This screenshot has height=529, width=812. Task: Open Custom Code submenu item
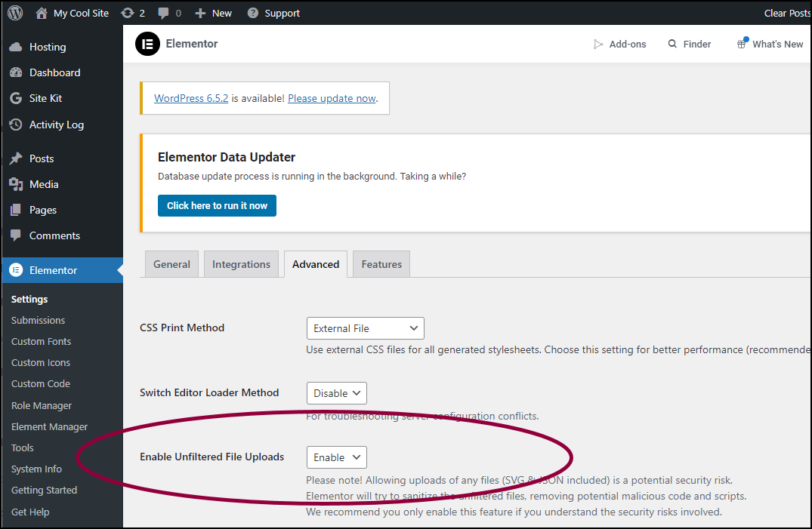tap(41, 383)
